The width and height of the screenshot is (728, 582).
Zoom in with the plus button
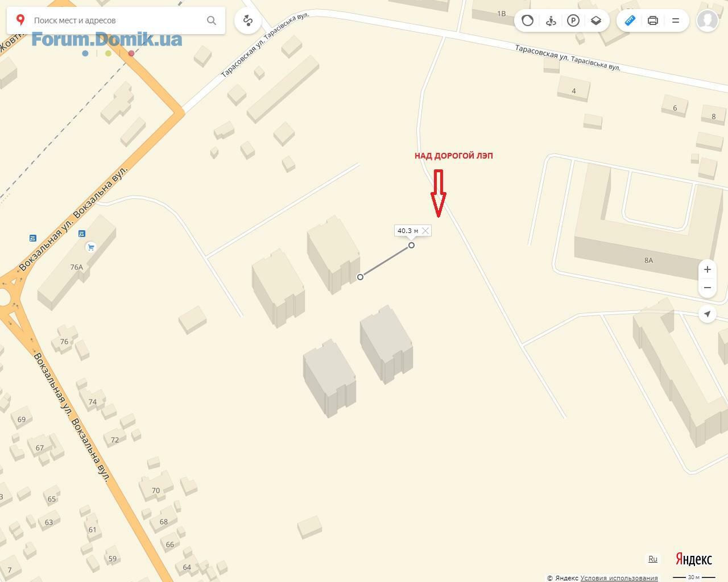coord(708,269)
